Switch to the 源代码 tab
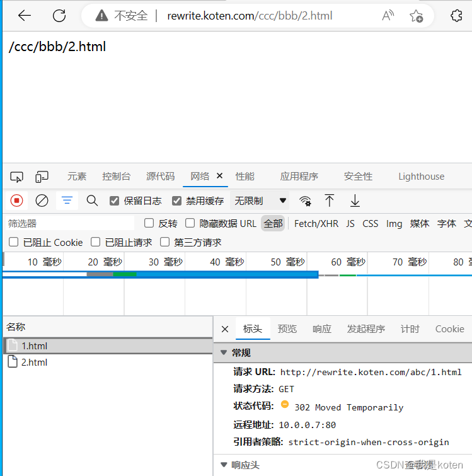472x476 pixels. [160, 177]
